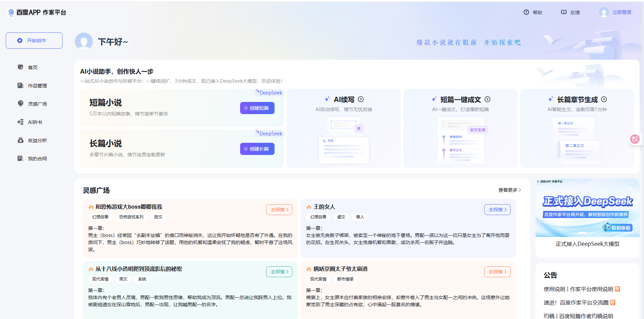644x319 pixels.
Task: Click the 创建短篇 button
Action: (x=257, y=108)
